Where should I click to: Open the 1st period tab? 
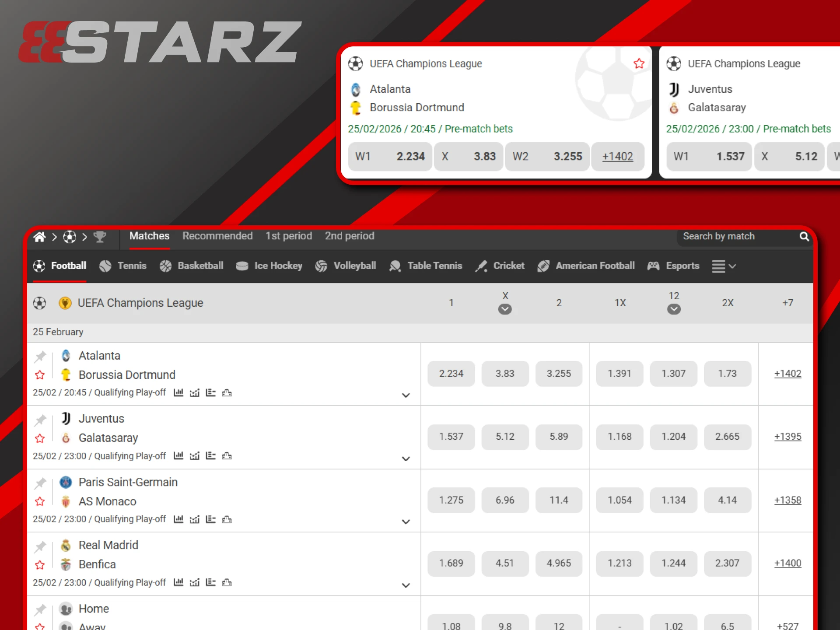click(289, 236)
